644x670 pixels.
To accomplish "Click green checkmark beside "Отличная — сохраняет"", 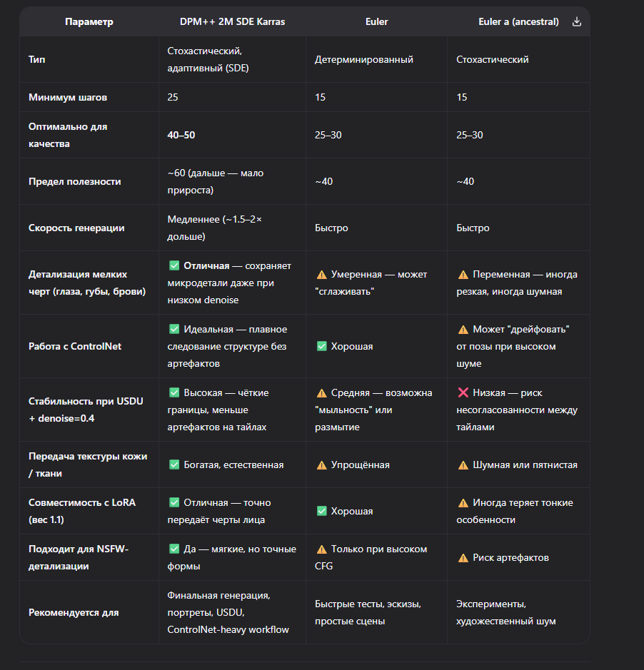I will point(174,265).
